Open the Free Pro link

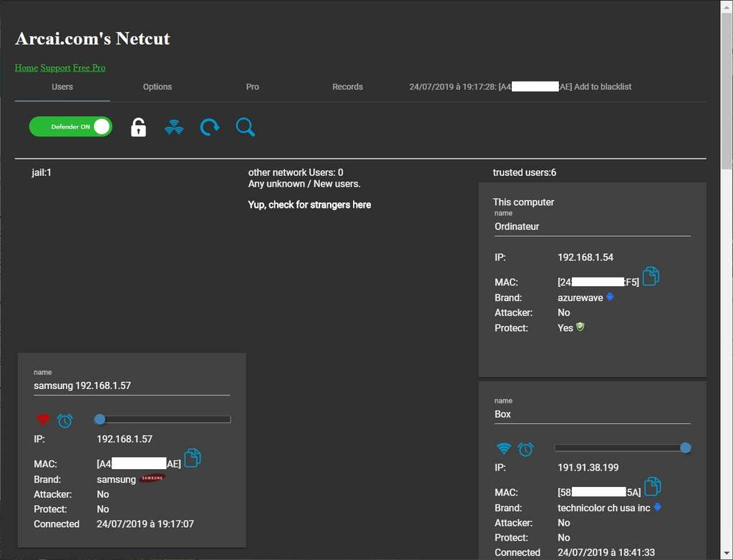(x=89, y=67)
